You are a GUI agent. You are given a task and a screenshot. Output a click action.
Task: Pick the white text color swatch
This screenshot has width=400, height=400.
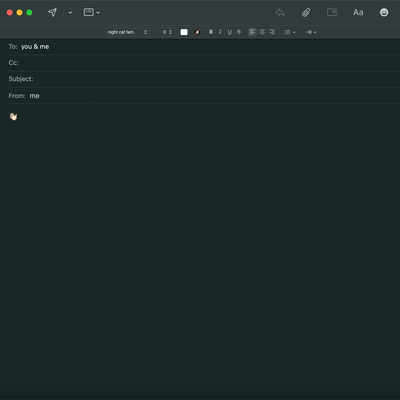184,32
